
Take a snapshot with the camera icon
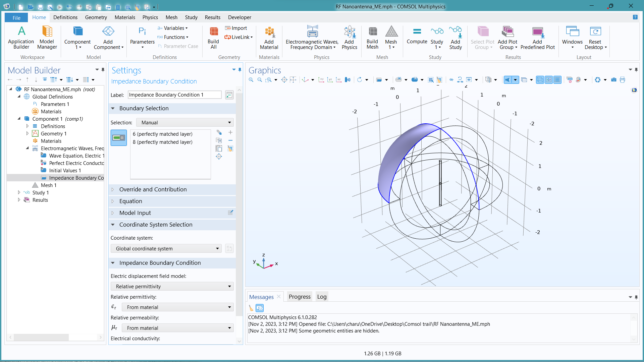(613, 80)
